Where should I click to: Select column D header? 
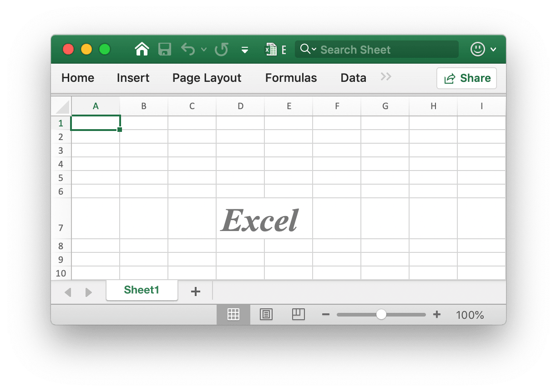click(240, 106)
